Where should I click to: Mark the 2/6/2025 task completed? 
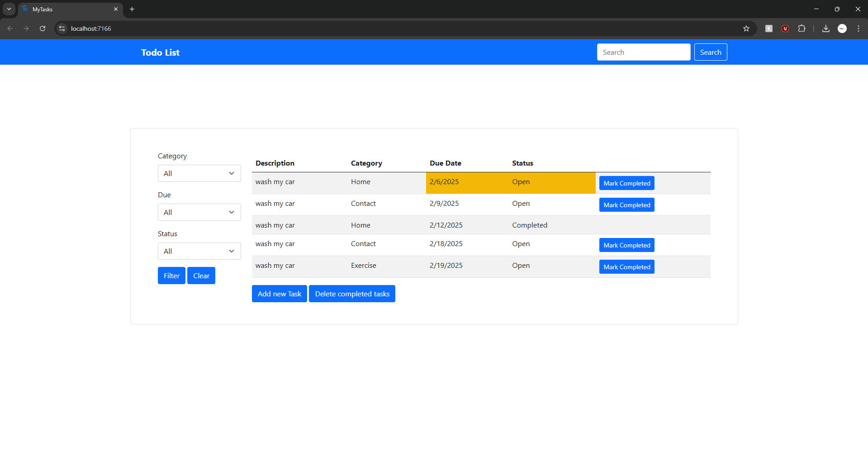point(626,183)
